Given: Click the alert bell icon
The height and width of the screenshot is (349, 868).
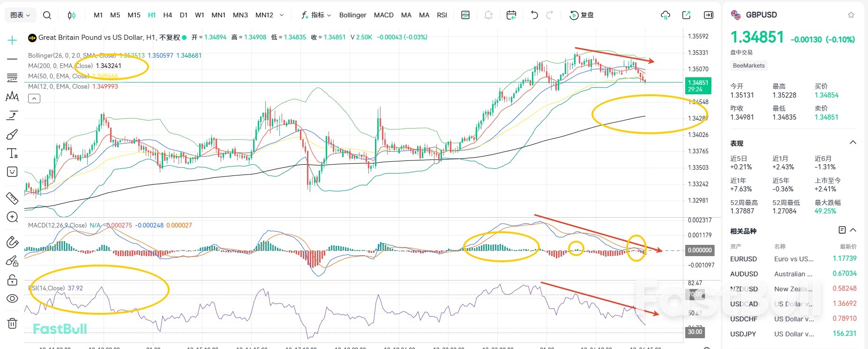Looking at the screenshot, I should point(488,15).
